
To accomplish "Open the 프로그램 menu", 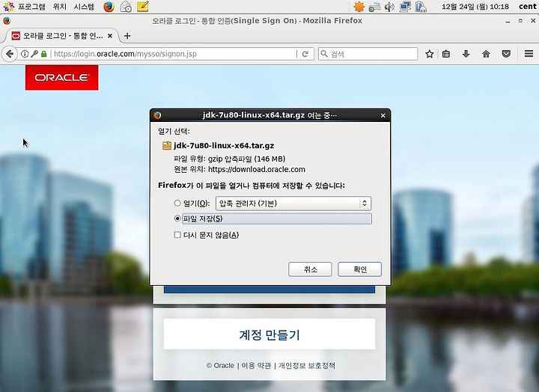I will [31, 7].
